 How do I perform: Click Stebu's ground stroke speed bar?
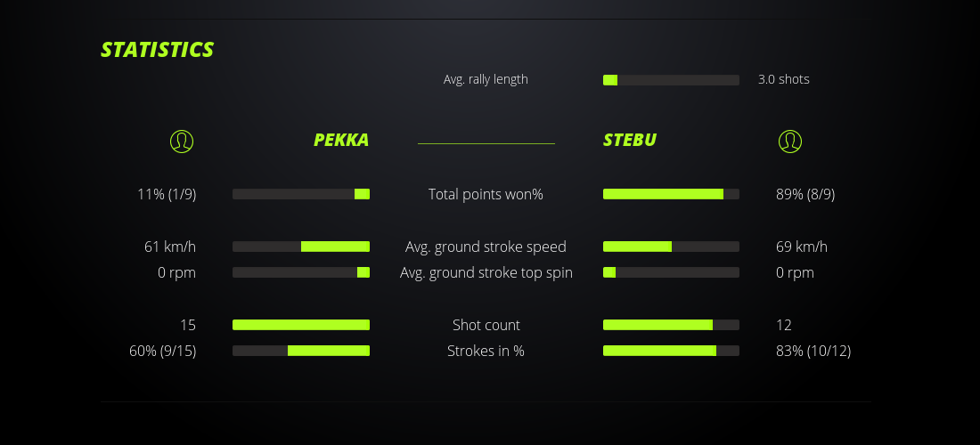click(671, 247)
